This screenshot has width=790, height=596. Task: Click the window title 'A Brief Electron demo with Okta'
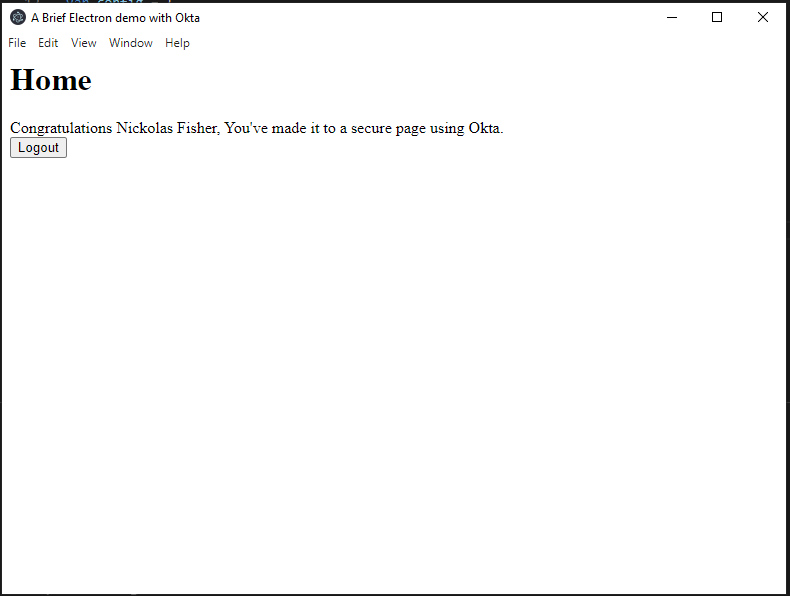pos(115,17)
